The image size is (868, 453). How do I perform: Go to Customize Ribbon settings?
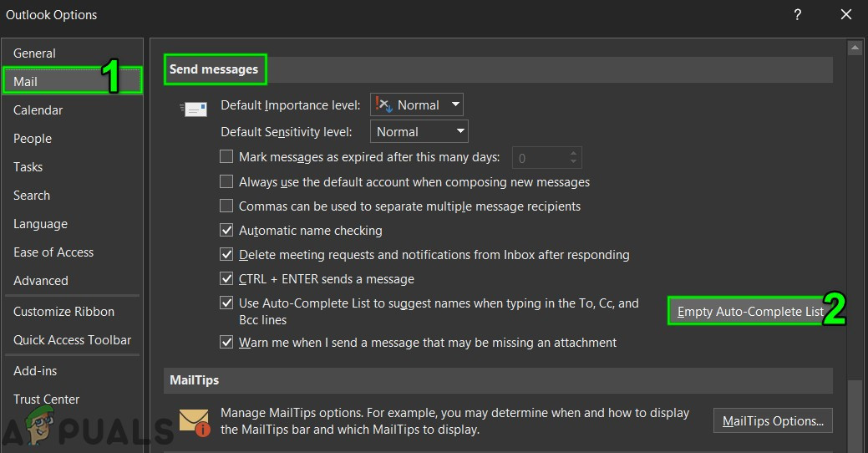(x=64, y=312)
